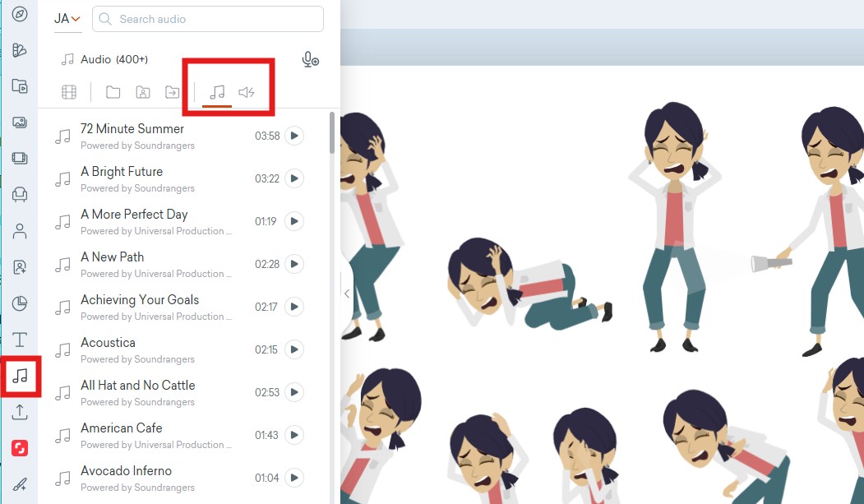Viewport: 864px width, 504px height.
Task: Select the Music tab icon
Action: click(x=217, y=92)
